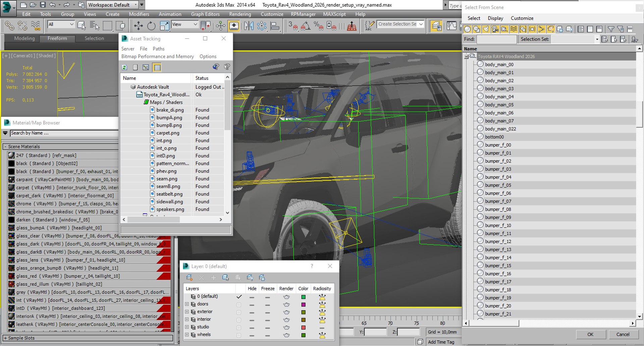Save file from quick access toolbar
The height and width of the screenshot is (346, 644).
43,5
